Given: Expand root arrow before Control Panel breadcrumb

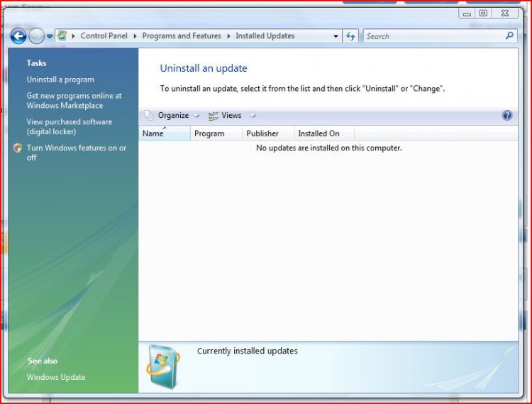Looking at the screenshot, I should coord(73,36).
